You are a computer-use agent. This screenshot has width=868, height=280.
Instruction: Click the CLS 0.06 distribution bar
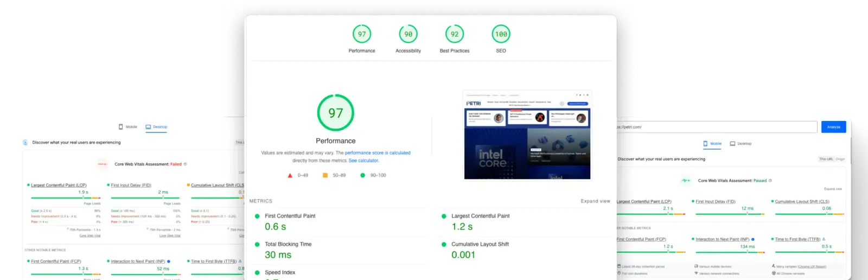[x=809, y=214]
